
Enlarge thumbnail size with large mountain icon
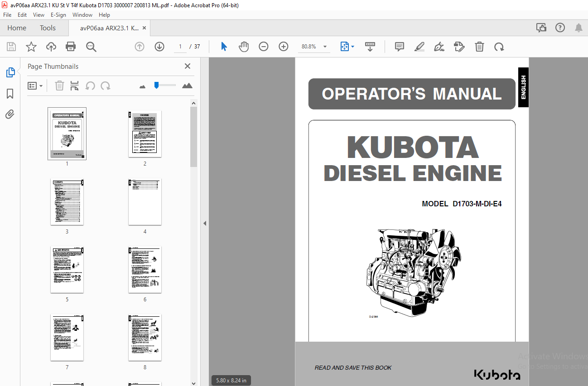187,86
